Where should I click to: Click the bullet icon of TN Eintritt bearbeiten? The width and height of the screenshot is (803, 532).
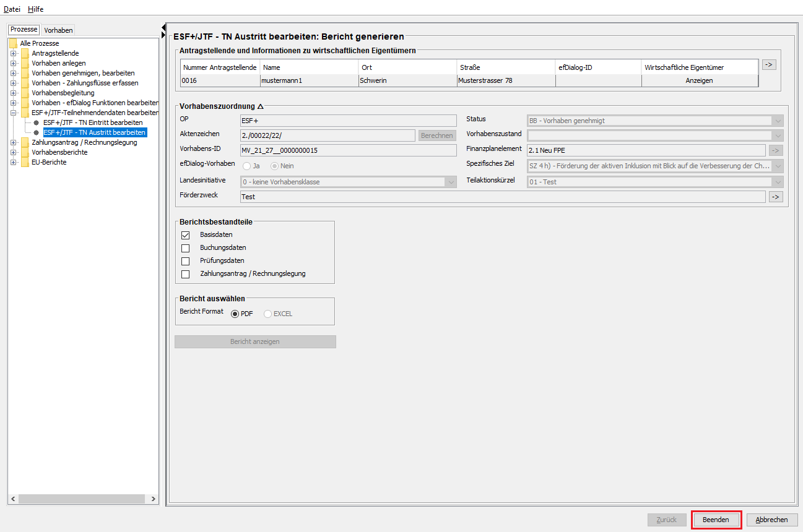tap(37, 122)
